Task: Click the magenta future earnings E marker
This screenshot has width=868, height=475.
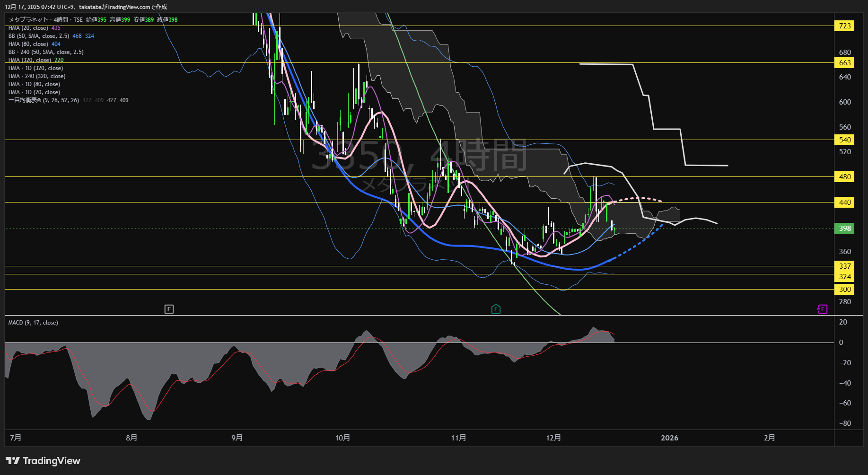Action: pyautogui.click(x=822, y=309)
